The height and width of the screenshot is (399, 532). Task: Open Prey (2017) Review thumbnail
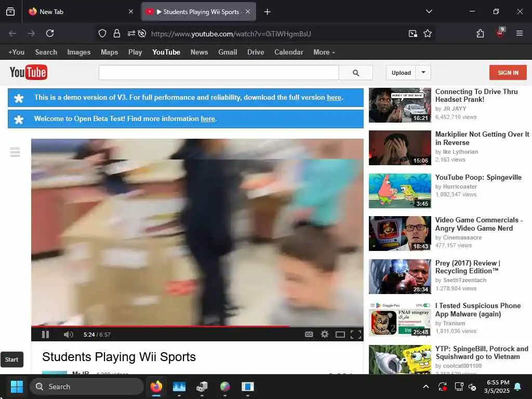(400, 276)
